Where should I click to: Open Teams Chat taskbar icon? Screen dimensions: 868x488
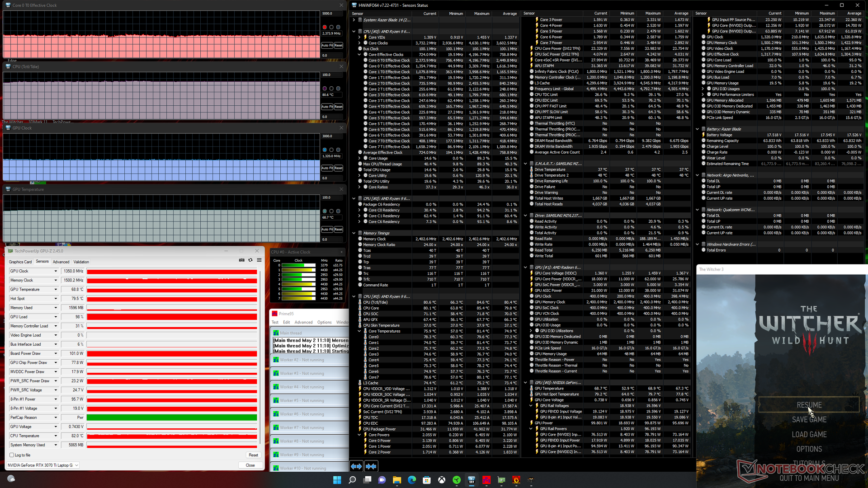(382, 480)
